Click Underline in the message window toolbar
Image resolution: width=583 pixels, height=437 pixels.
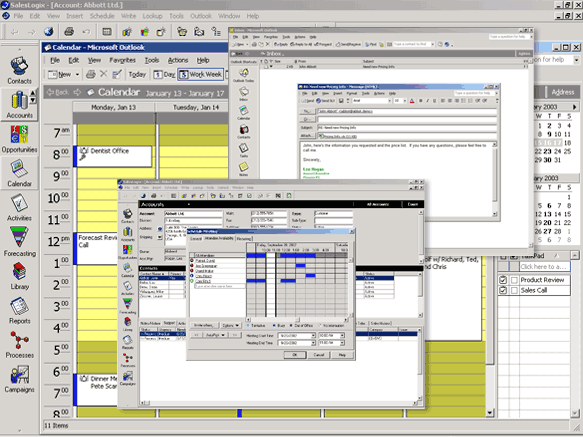(x=434, y=101)
